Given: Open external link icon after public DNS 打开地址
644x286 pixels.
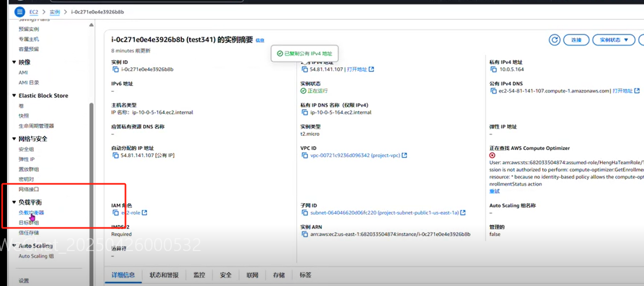Looking at the screenshot, I should pyautogui.click(x=636, y=91).
